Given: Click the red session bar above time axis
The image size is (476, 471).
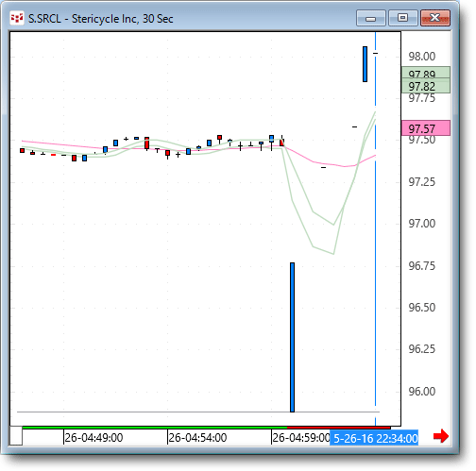Looking at the screenshot, I should pyautogui.click(x=339, y=428).
